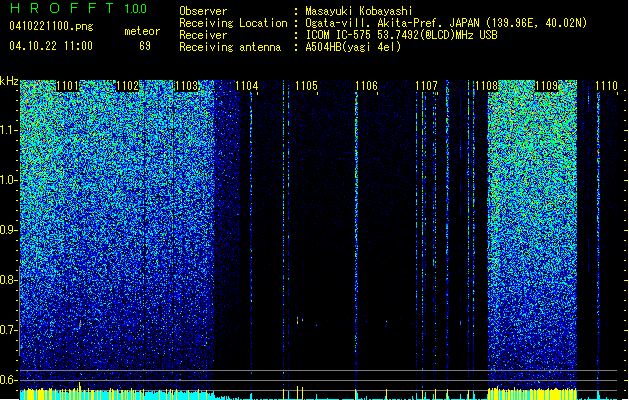Click the date stamp 04.10.22 11:00

click(51, 46)
